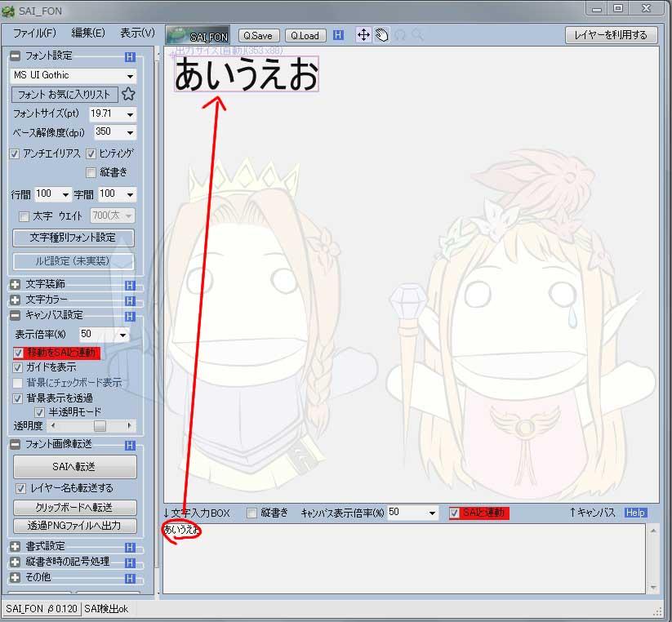Viewport: 672px width, 622px height.
Task: Toggle レイヤー名も転送する checkbox
Action: pos(20,488)
